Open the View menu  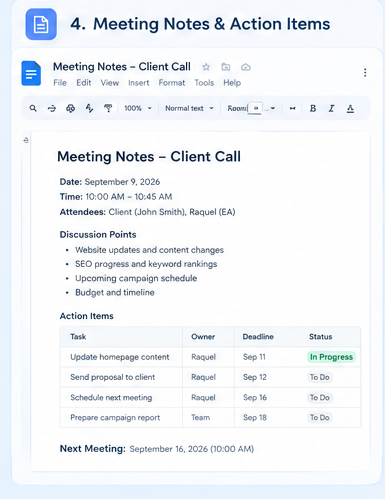tap(110, 83)
